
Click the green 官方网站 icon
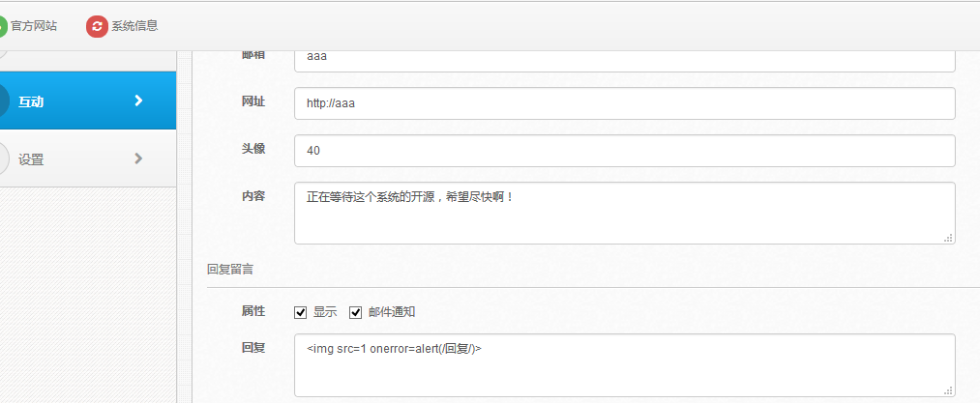click(x=3, y=26)
